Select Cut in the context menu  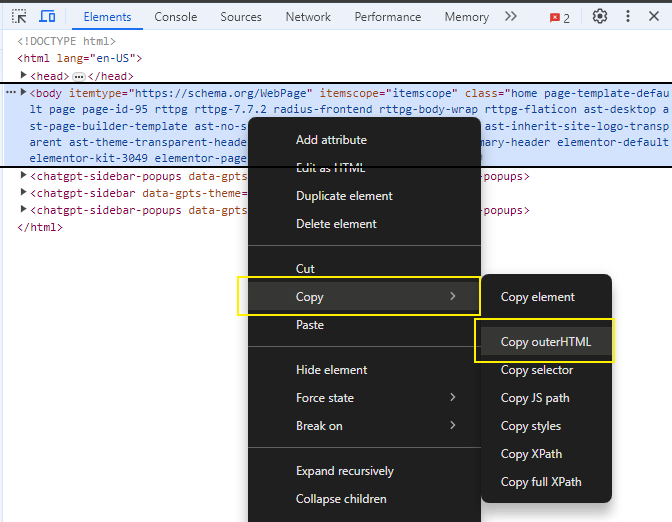(x=364, y=269)
